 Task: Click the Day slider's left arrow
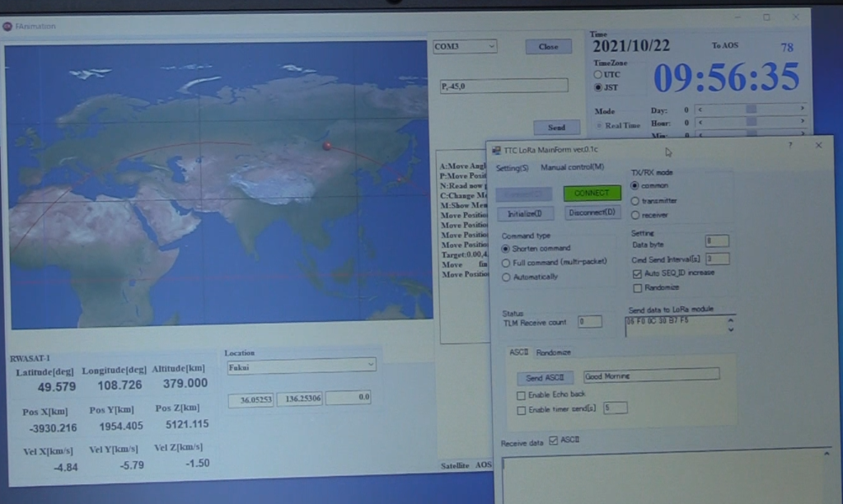[700, 109]
